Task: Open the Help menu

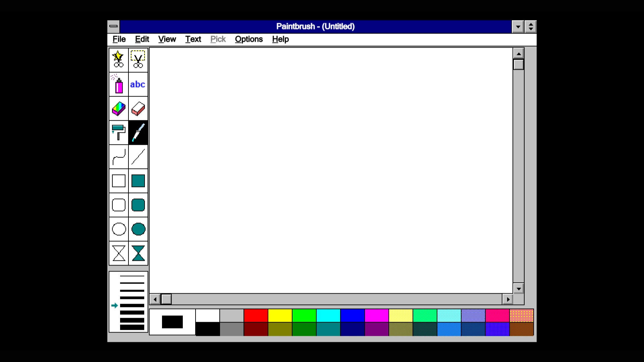Action: tap(280, 39)
